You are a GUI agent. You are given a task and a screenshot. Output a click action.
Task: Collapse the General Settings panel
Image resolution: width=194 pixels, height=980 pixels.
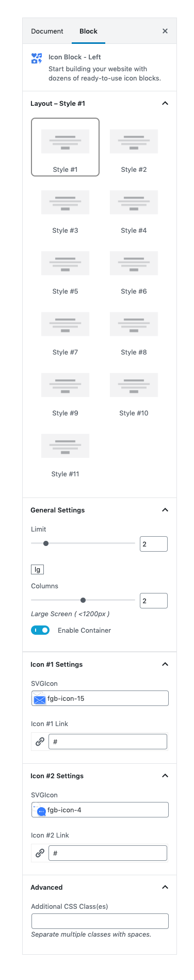point(165,510)
